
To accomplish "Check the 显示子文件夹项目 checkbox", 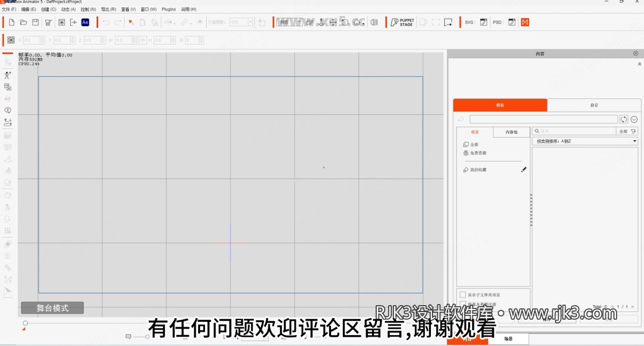I will coord(463,295).
